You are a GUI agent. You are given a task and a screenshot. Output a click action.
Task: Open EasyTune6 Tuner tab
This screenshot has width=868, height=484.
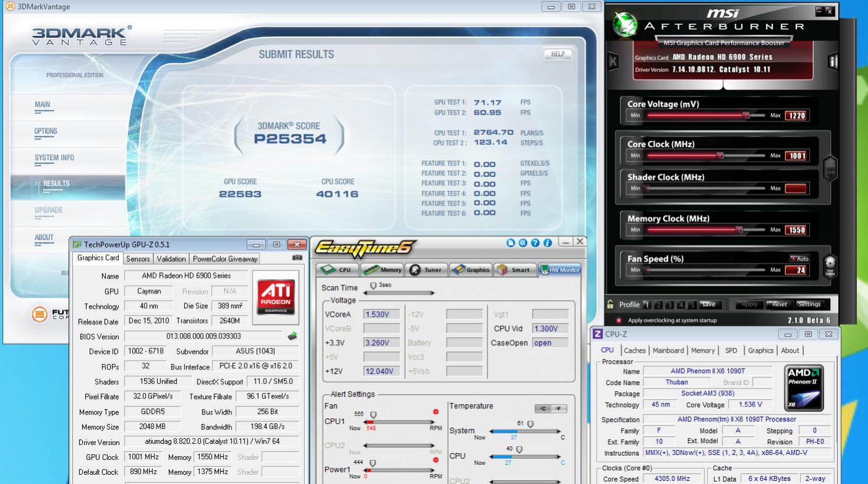tap(426, 270)
